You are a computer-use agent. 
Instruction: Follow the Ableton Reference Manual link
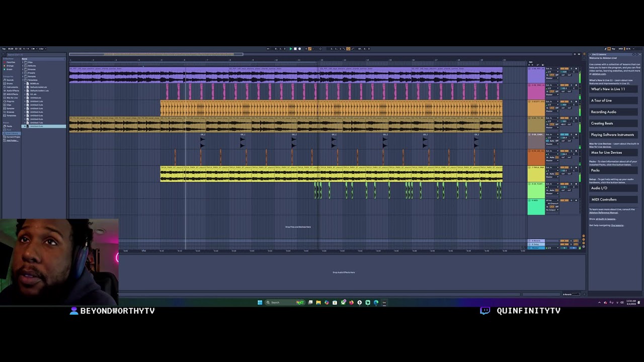[604, 213]
